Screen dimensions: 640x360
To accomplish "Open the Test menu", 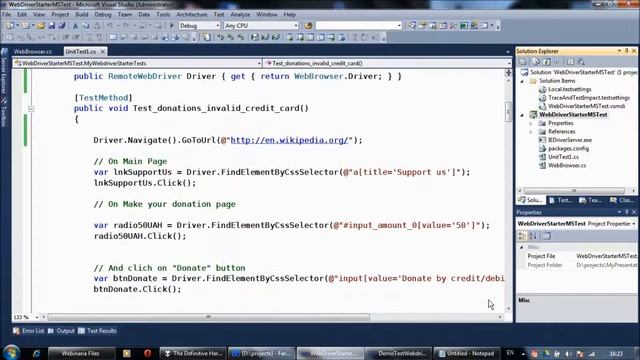I will [x=219, y=14].
